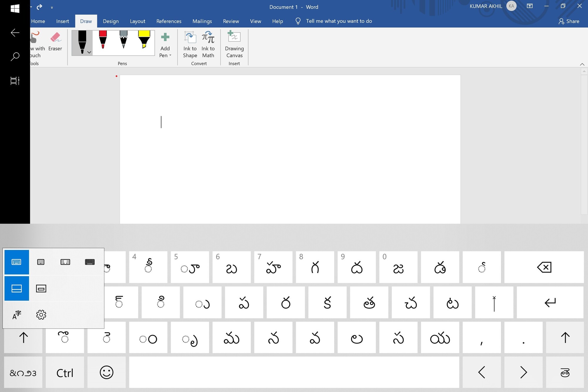This screenshot has width=588, height=392.
Task: Tap the Telugu మ key
Action: [x=231, y=337]
